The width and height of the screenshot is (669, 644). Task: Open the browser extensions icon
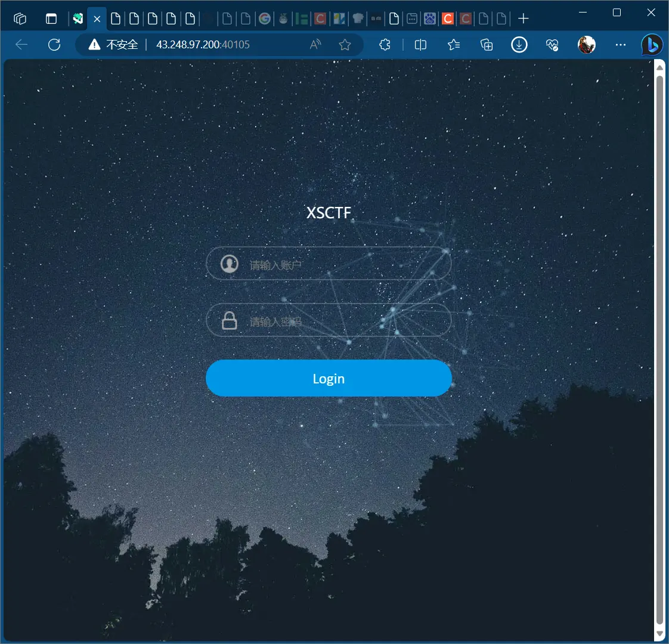click(385, 45)
